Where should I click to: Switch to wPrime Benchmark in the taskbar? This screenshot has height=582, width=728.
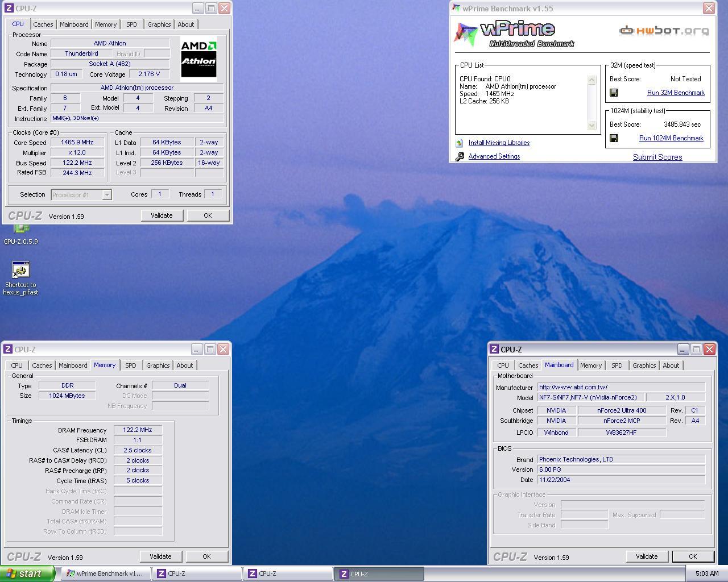coord(105,573)
